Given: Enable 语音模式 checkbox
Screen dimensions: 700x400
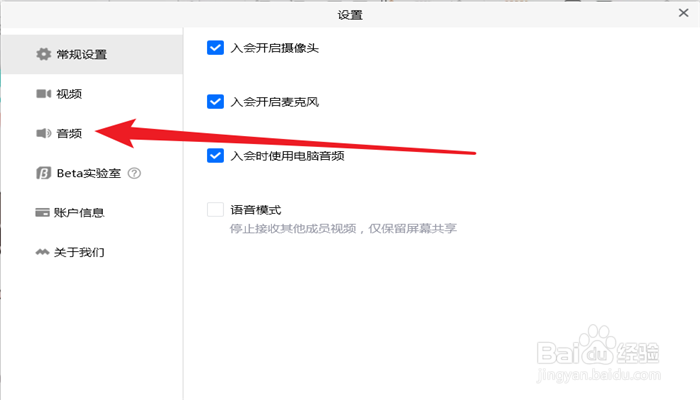Looking at the screenshot, I should tap(215, 209).
